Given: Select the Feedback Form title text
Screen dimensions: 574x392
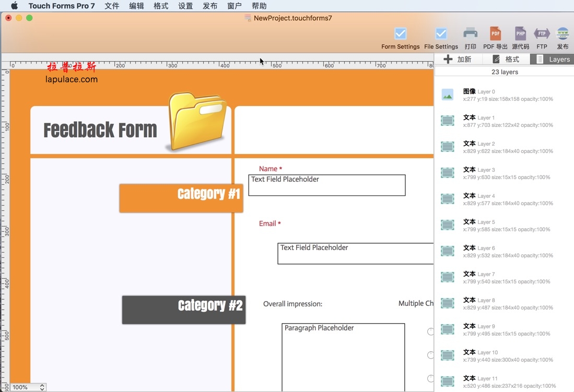Looking at the screenshot, I should [x=100, y=130].
